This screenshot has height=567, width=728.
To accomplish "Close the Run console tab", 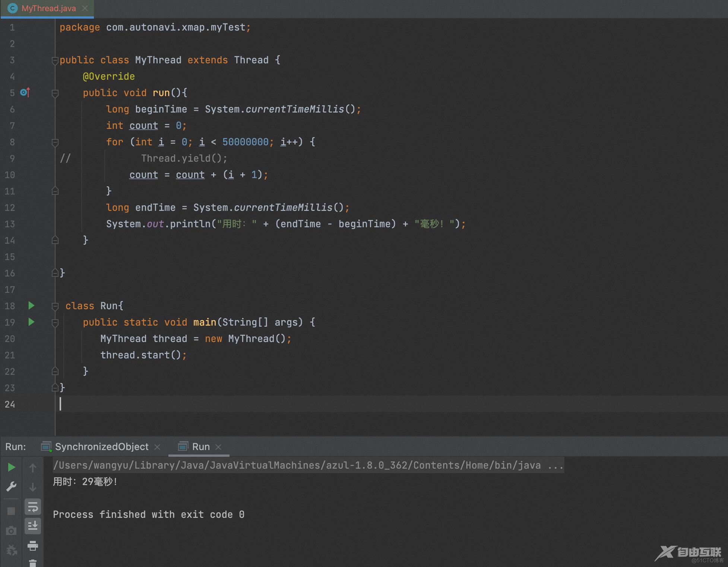I will tap(219, 447).
